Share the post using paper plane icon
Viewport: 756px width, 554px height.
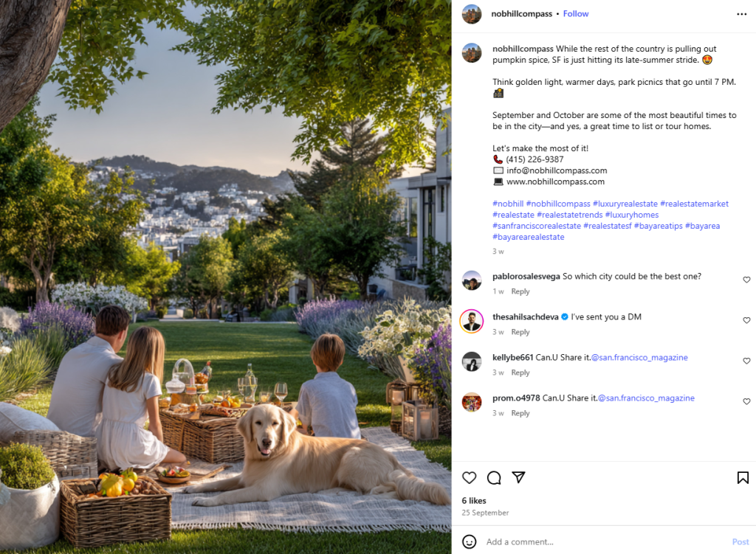[x=518, y=477]
